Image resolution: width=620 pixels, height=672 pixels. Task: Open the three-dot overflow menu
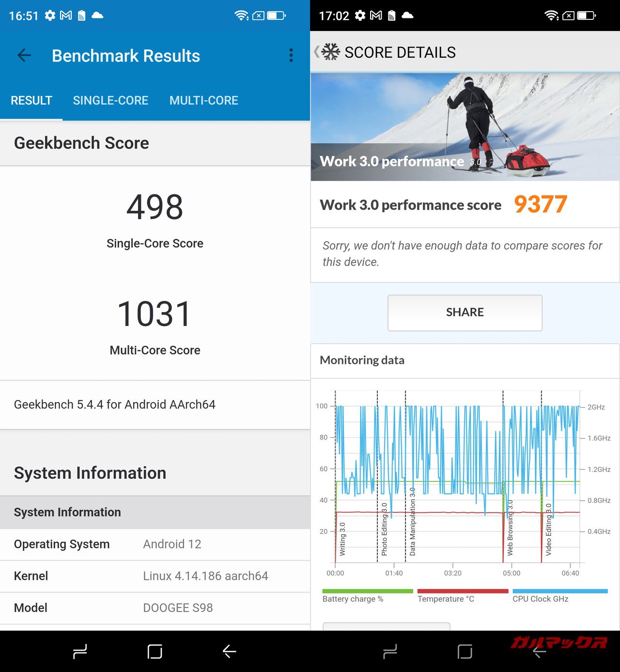click(x=291, y=55)
